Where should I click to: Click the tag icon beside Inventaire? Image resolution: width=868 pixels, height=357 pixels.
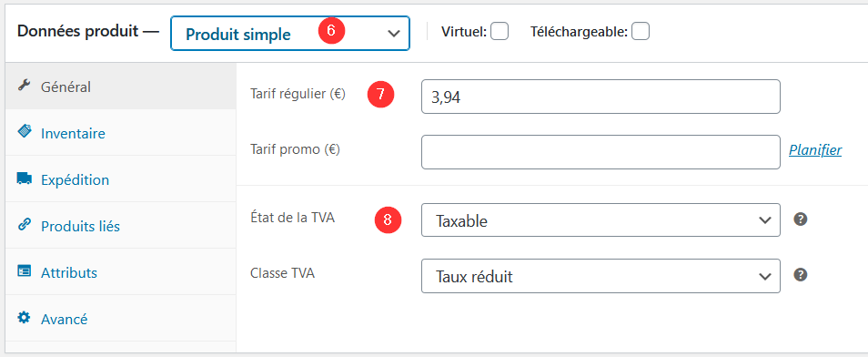(24, 132)
